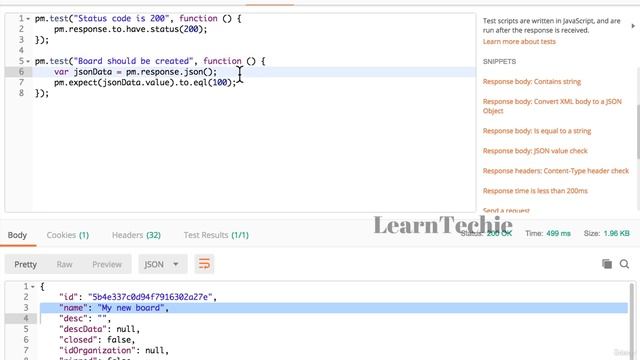Collapse the code fold at line 1 of the test script
This screenshot has width=640, height=360.
[x=28, y=19]
